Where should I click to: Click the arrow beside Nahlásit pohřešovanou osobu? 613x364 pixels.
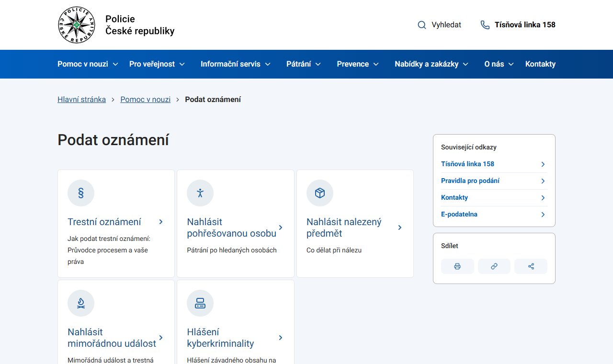coord(281,227)
